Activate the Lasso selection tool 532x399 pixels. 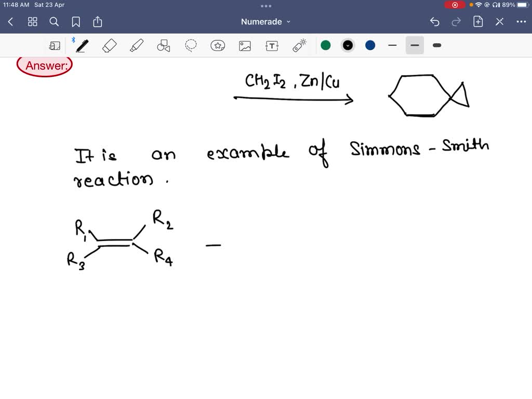coord(190,46)
